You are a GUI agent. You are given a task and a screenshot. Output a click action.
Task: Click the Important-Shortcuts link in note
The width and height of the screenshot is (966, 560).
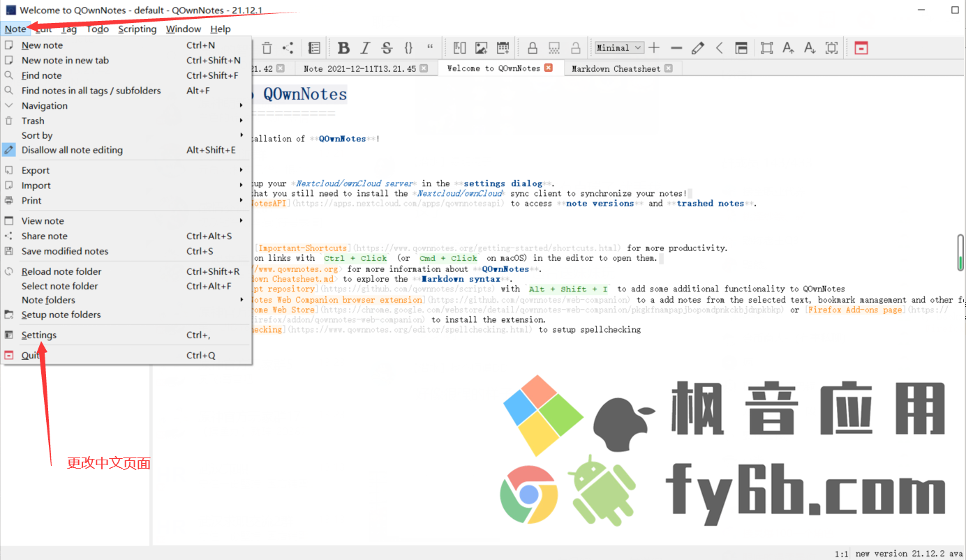[x=303, y=248]
